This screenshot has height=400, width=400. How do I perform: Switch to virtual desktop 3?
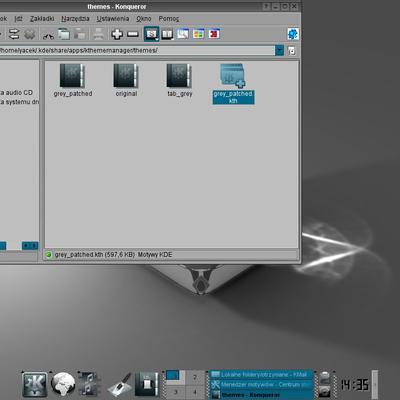175,391
